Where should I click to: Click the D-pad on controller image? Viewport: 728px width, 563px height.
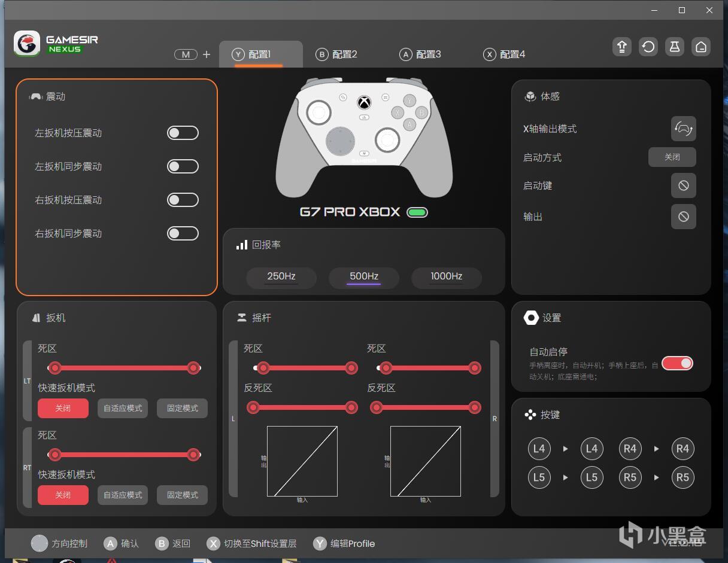340,142
